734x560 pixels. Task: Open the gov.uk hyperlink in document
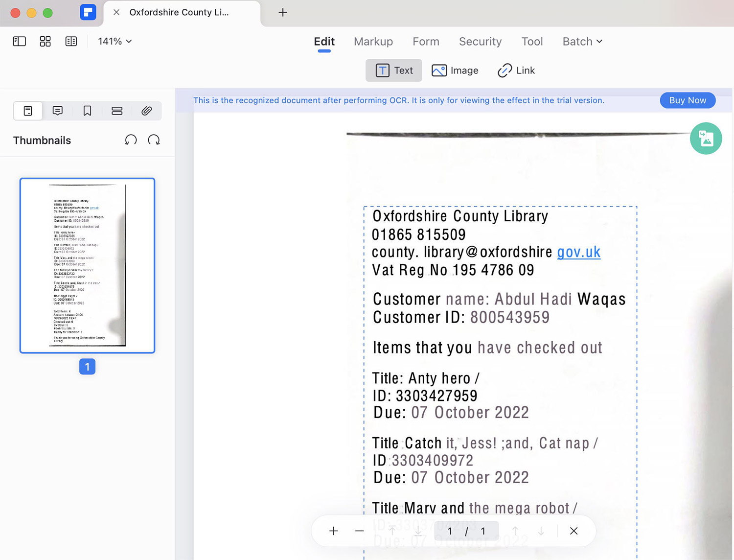579,252
